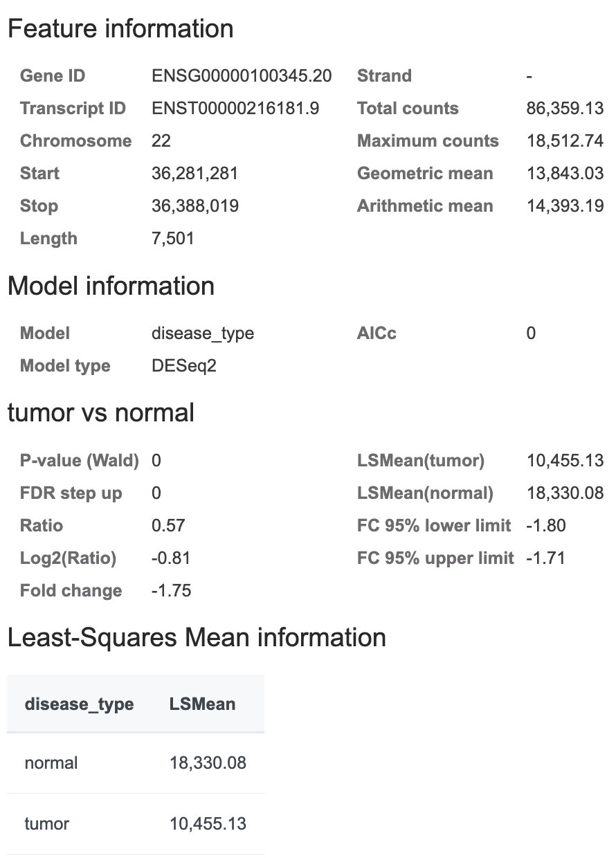
Task: Click the LSMean column header in table
Action: (202, 704)
